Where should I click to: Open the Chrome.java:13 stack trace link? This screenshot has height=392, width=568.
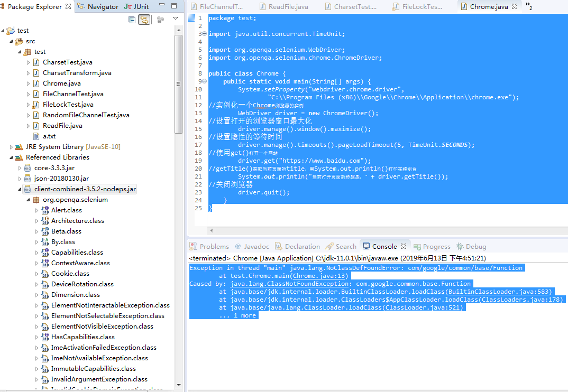coord(319,276)
